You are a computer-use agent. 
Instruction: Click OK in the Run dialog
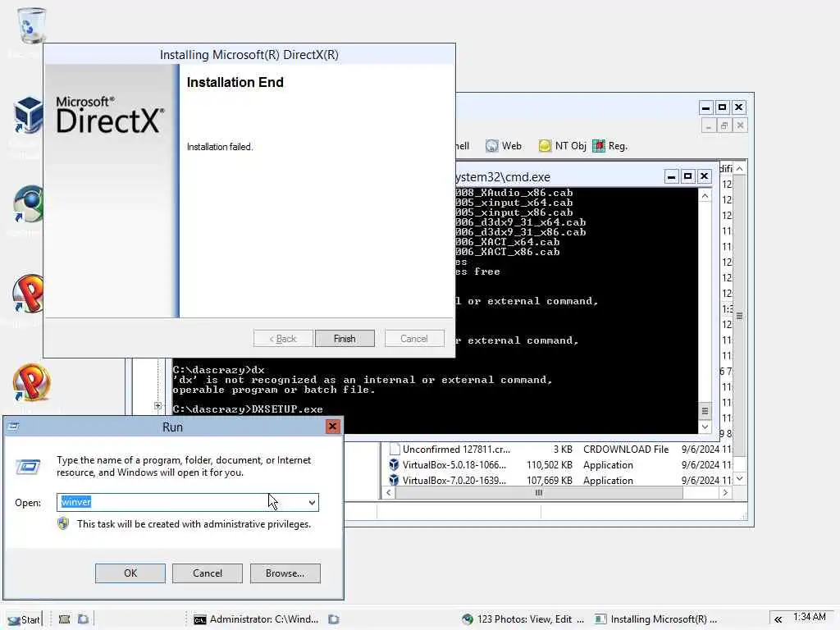click(130, 573)
